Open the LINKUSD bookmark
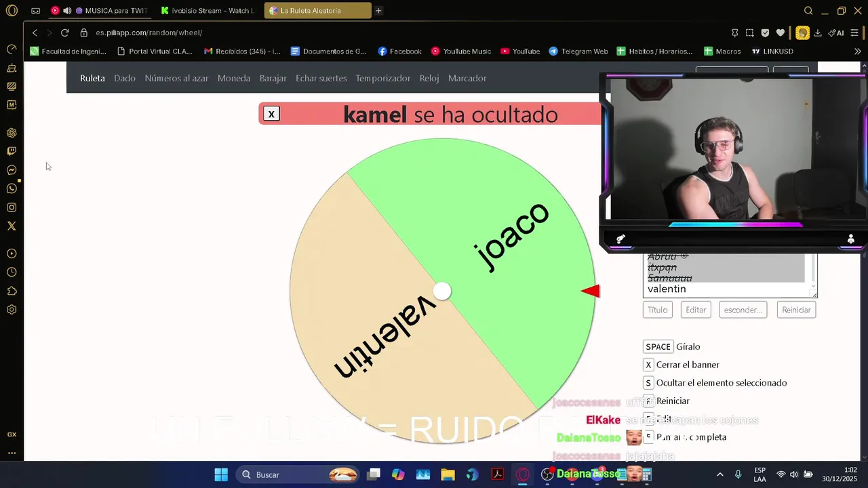Viewport: 868px width, 488px height. click(x=772, y=51)
